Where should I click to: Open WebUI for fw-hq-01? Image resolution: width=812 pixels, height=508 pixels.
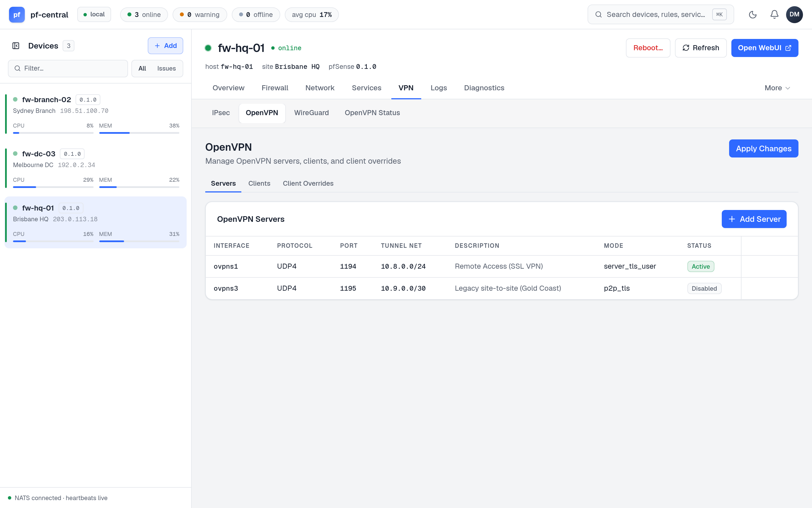point(764,48)
